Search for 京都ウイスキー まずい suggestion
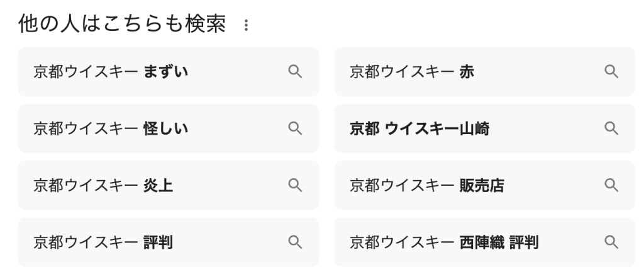This screenshot has height=274, width=644. point(111,72)
